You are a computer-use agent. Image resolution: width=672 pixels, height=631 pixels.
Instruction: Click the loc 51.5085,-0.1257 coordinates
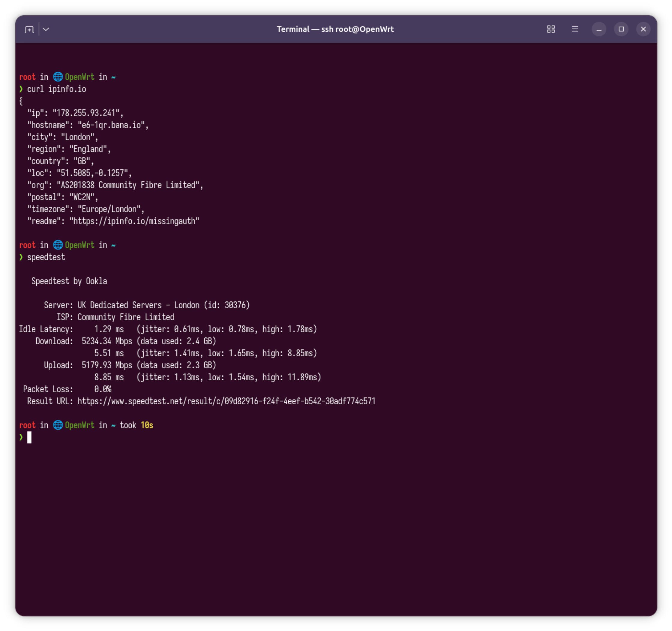coord(92,173)
